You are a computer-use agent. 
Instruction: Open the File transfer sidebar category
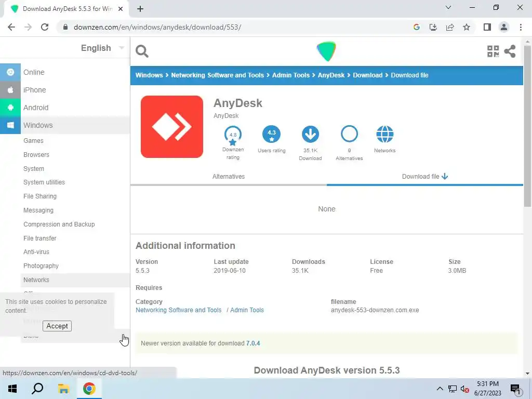(39, 238)
